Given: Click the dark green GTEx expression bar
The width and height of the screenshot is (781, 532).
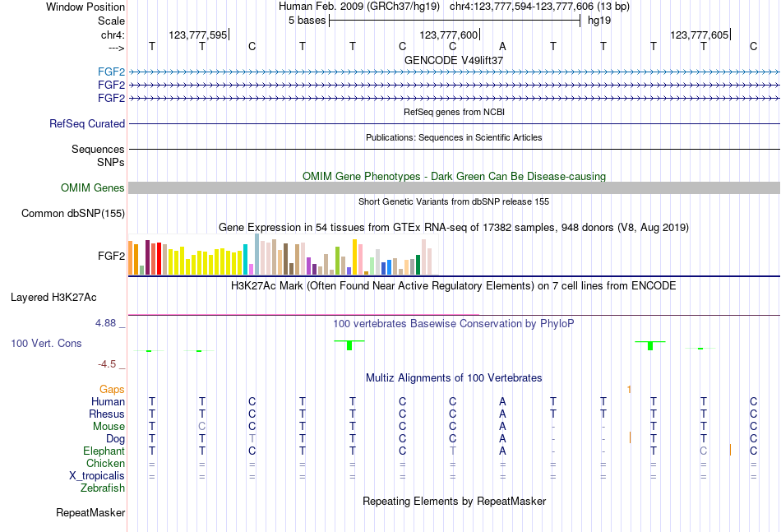Looking at the screenshot, I should pyautogui.click(x=418, y=265).
